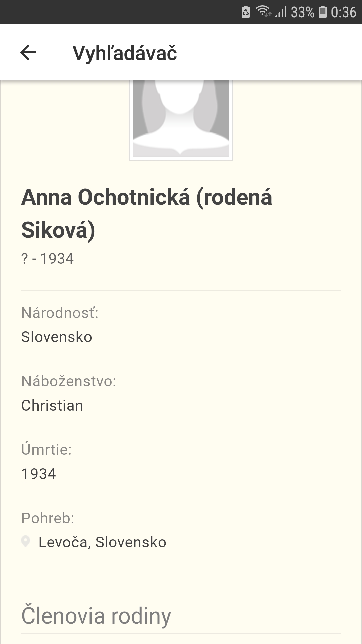This screenshot has height=644, width=362.
Task: Select the death year value 1934
Action: point(39,474)
